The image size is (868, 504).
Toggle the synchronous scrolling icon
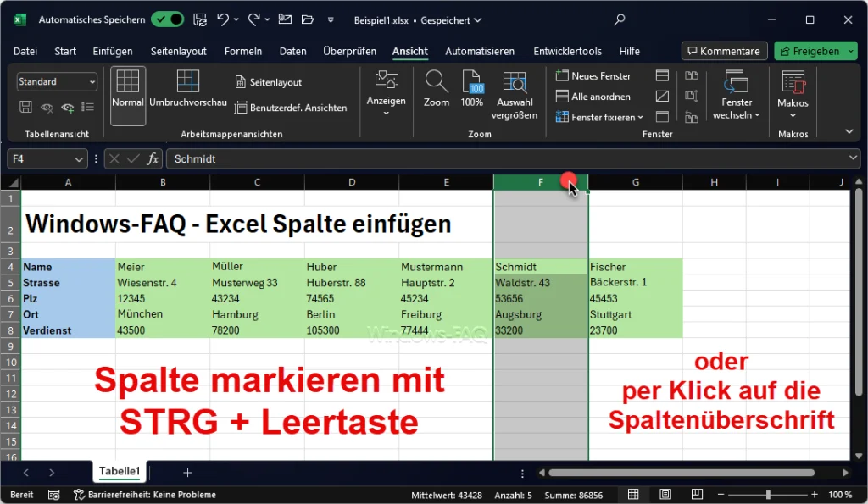pos(692,96)
